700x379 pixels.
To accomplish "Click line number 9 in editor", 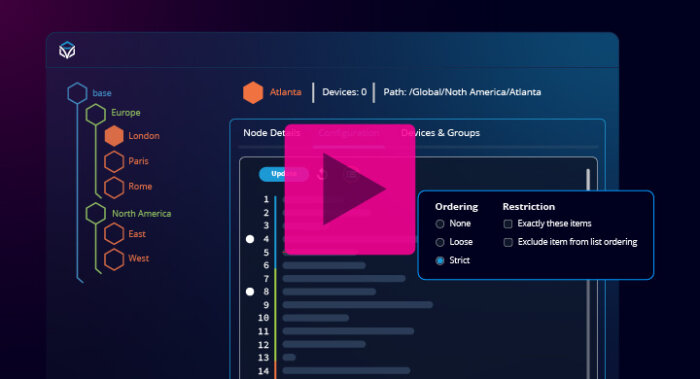I will (266, 305).
